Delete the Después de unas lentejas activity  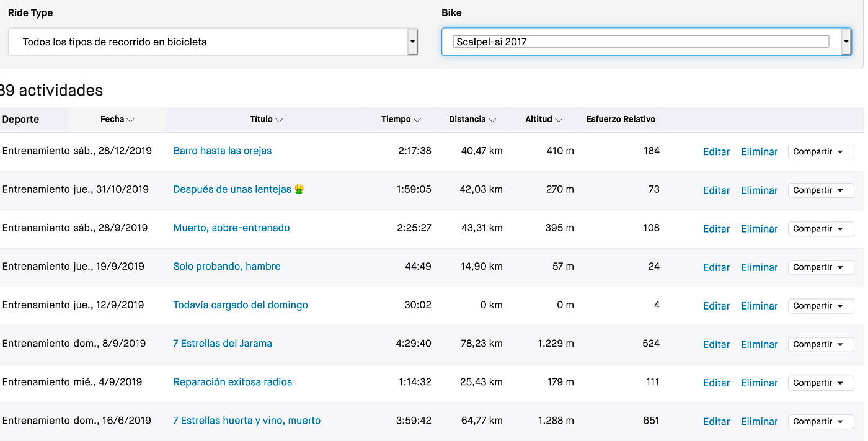(759, 190)
